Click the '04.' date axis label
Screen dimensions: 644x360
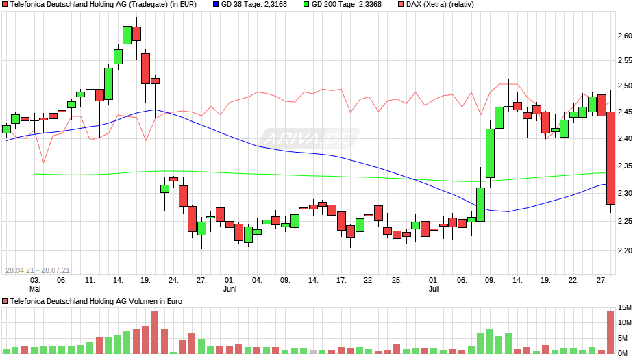257,281
